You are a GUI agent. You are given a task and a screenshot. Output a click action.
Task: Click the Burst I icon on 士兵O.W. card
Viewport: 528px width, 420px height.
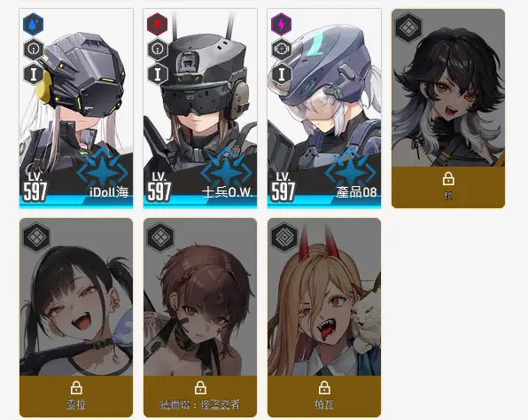tap(158, 74)
